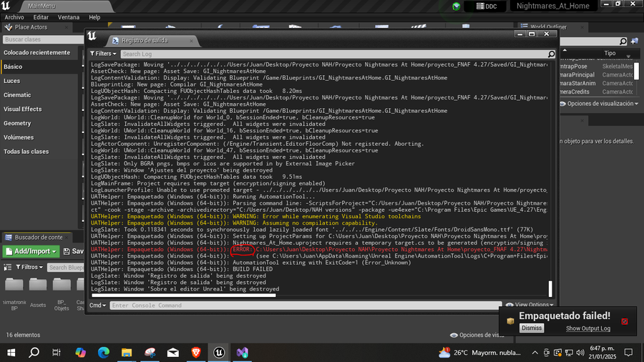Click the World Outliner search magnifier icon
The width and height of the screenshot is (644, 362).
tap(623, 41)
